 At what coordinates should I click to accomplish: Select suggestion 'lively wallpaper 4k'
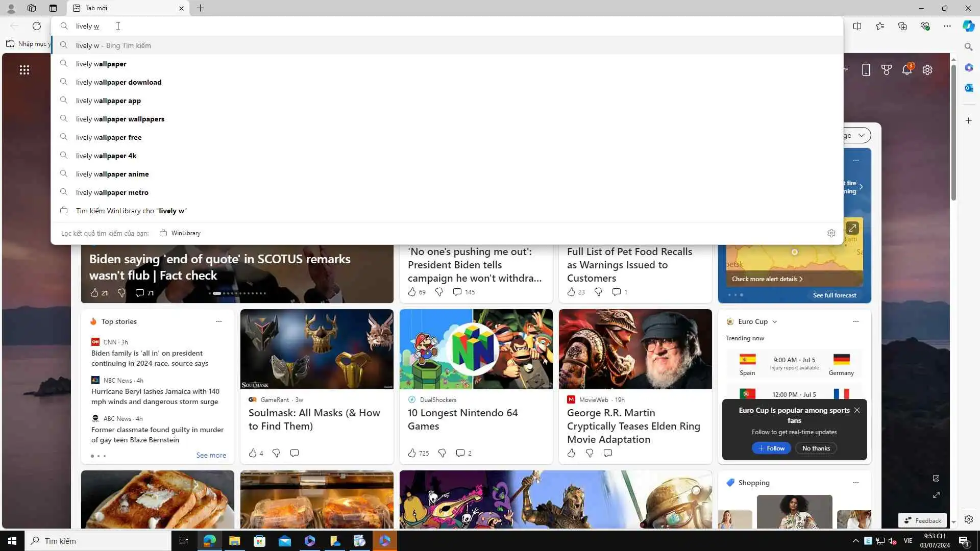106,156
